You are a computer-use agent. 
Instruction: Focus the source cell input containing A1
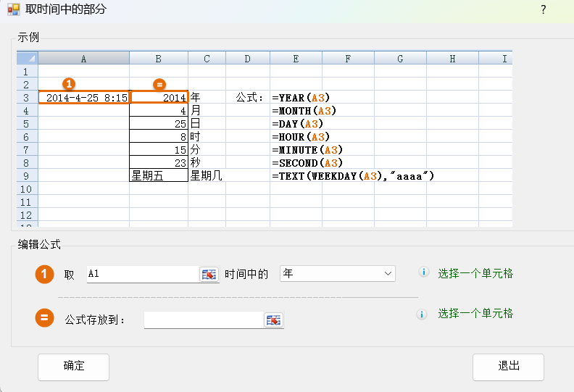[141, 274]
